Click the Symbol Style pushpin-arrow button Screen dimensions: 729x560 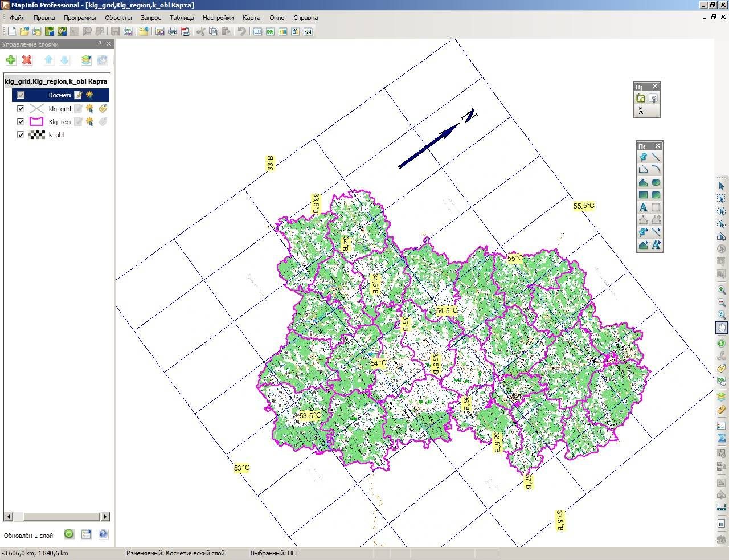click(x=643, y=232)
